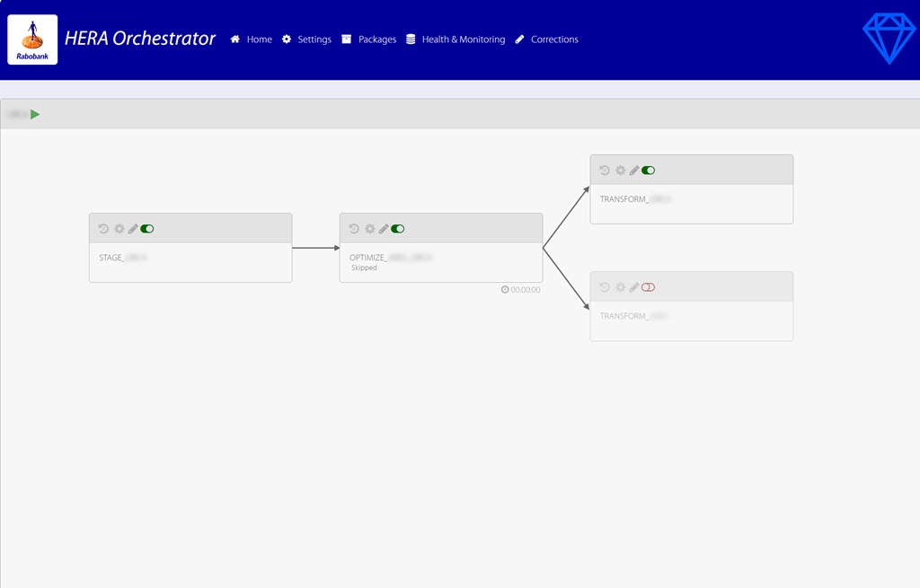Click the pencil icon on the upper TRANSFORM node
Screen dimensions: 920x588
634,170
